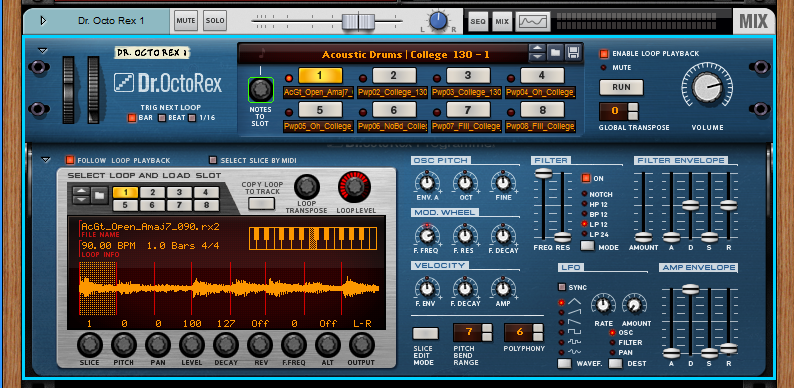This screenshot has width=794, height=388.
Task: Select loop slot 2 button
Action: click(394, 75)
